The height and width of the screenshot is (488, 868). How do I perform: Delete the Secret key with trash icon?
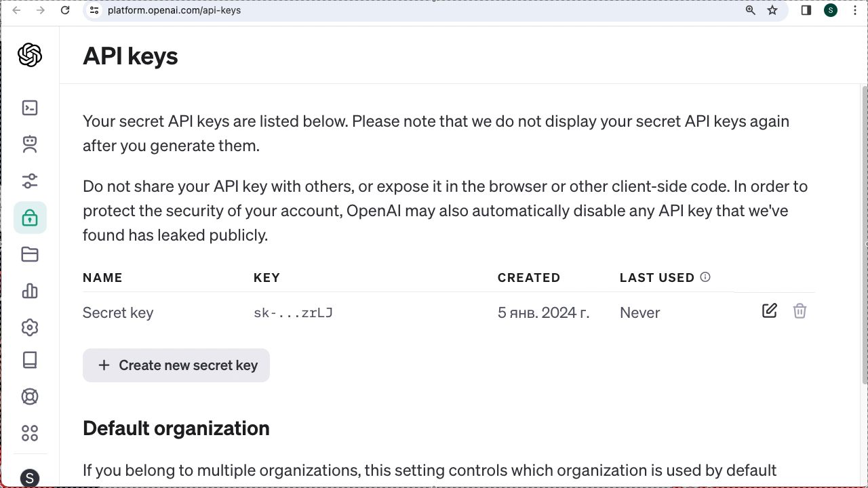coord(800,311)
